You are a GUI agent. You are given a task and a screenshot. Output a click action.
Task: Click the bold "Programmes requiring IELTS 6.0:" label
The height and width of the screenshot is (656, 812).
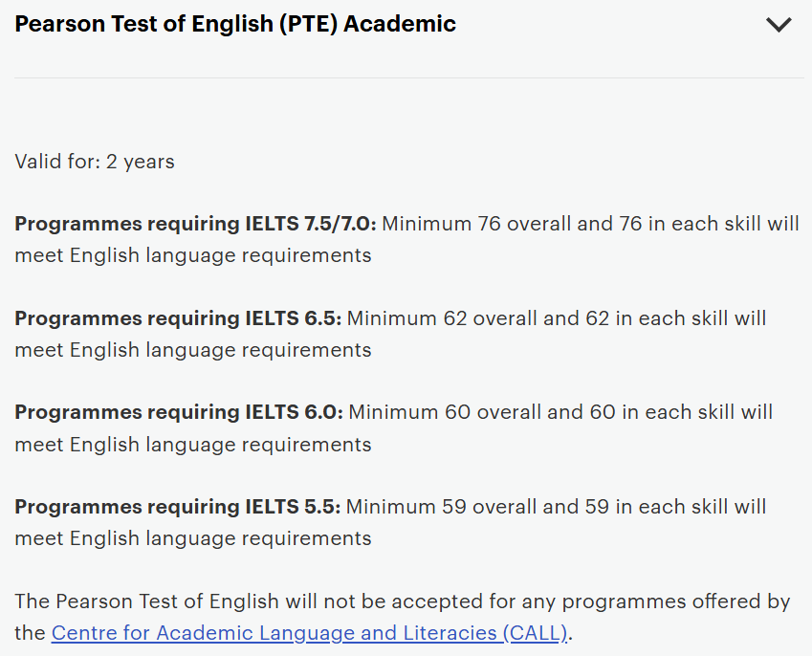coord(179,412)
